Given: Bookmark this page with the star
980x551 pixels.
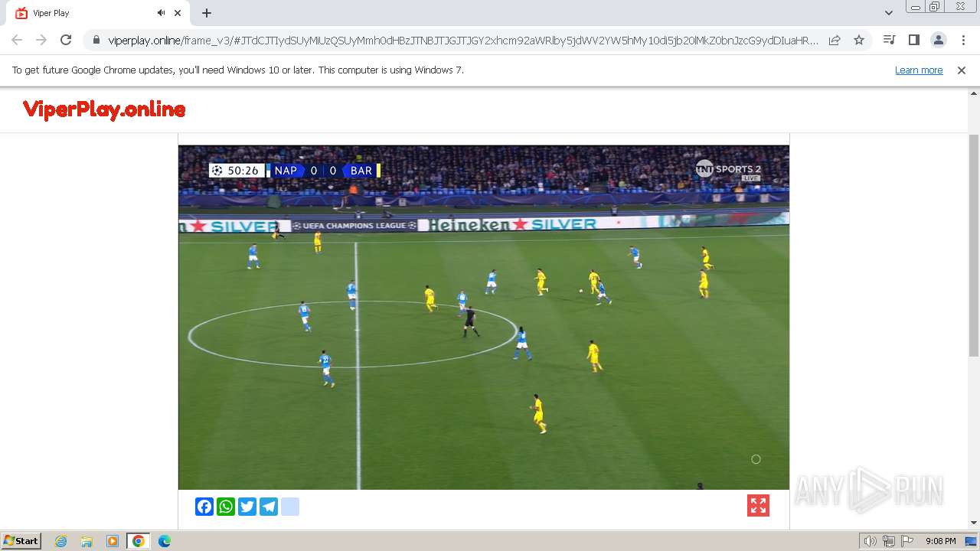Looking at the screenshot, I should coord(859,40).
